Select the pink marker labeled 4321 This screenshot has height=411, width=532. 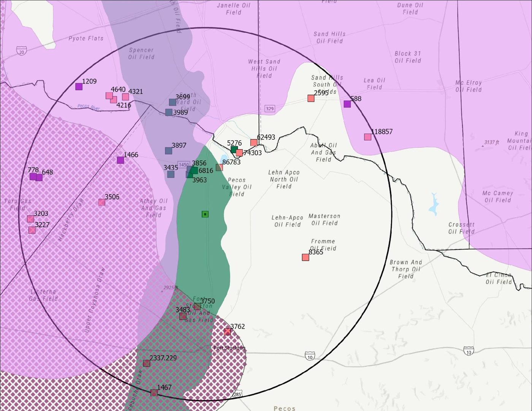[x=125, y=97]
